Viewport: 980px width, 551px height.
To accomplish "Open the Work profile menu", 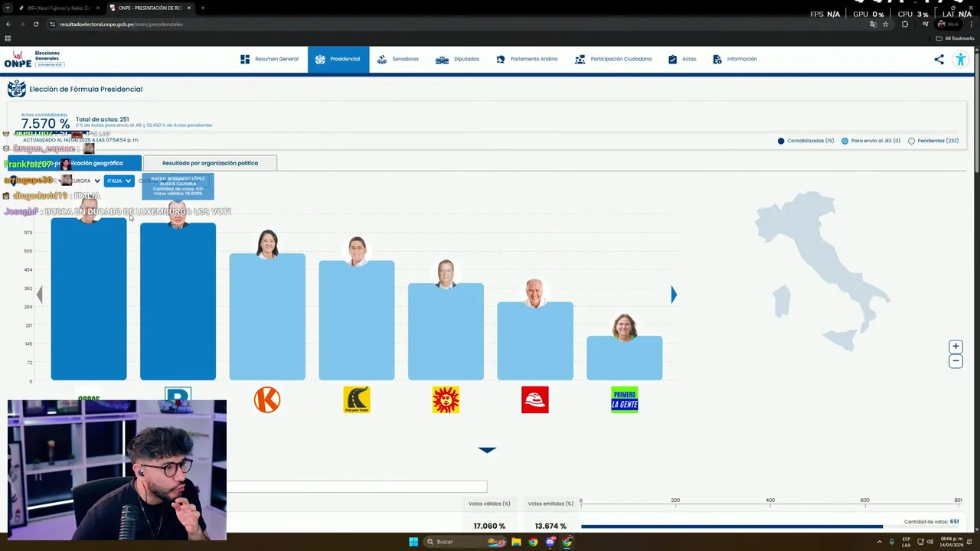I will pyautogui.click(x=947, y=24).
